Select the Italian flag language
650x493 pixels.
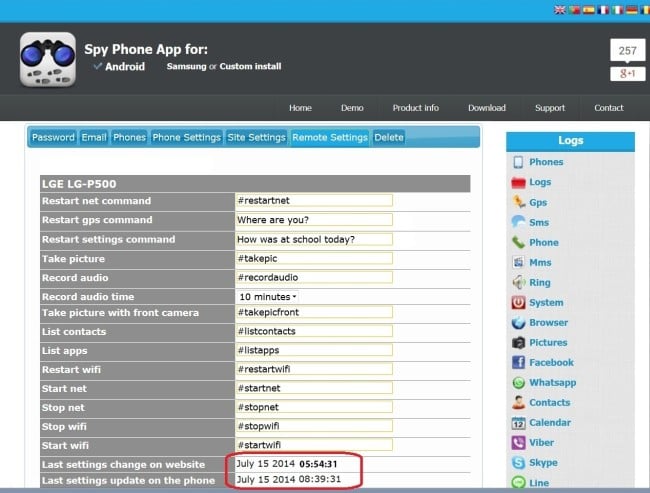pyautogui.click(x=618, y=10)
